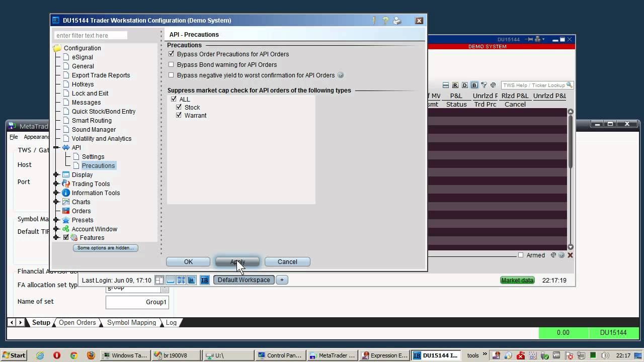Viewport: 644px width, 362px height.
Task: Uncheck the Warrant checkbox
Action: pyautogui.click(x=179, y=115)
